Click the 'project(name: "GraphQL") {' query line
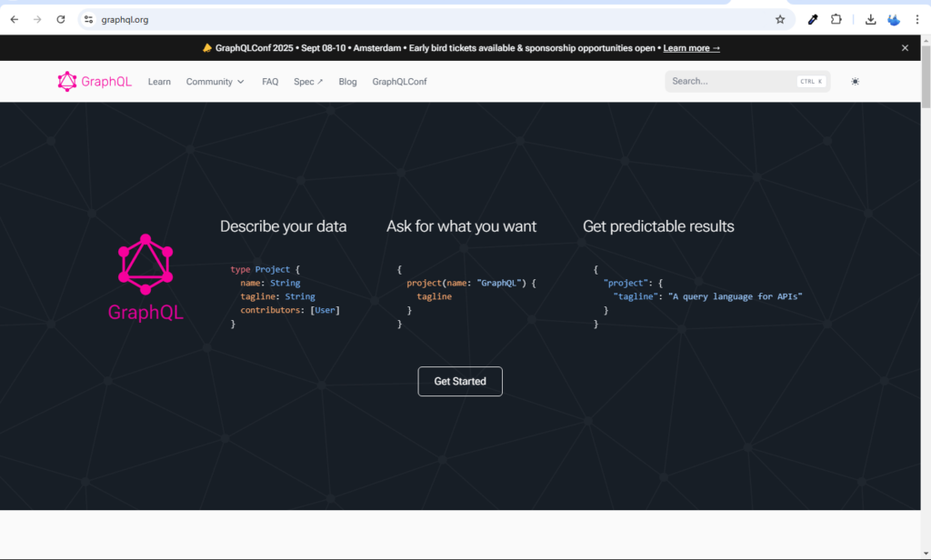 coord(472,283)
